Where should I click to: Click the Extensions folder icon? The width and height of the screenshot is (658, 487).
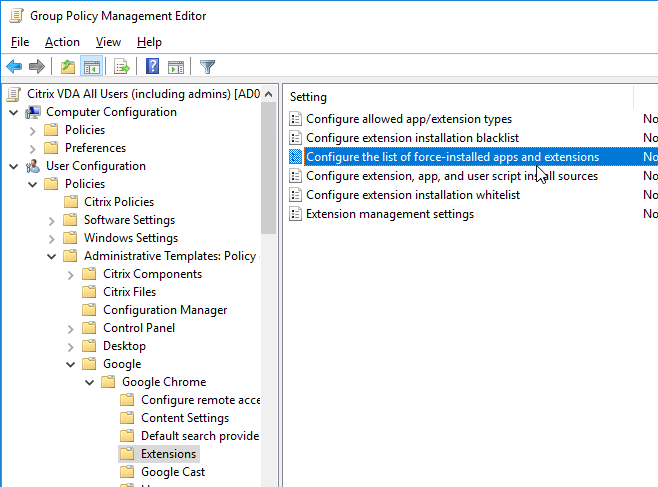127,454
